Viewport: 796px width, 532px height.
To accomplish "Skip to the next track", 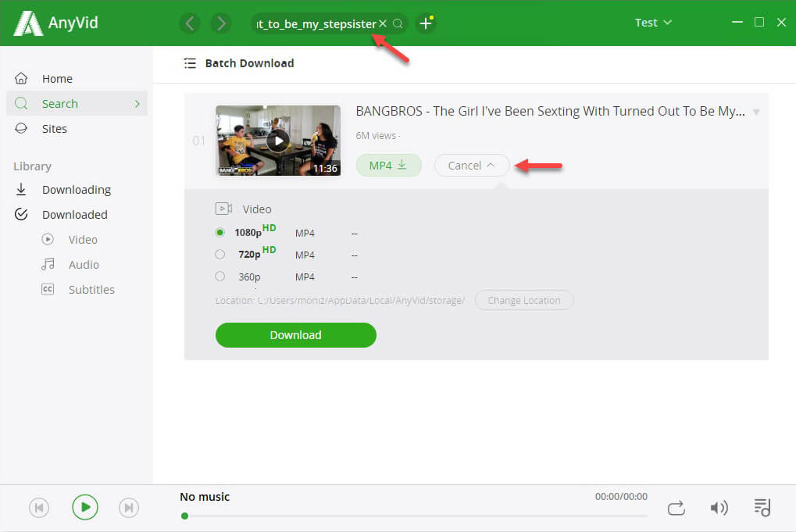I will [x=129, y=508].
